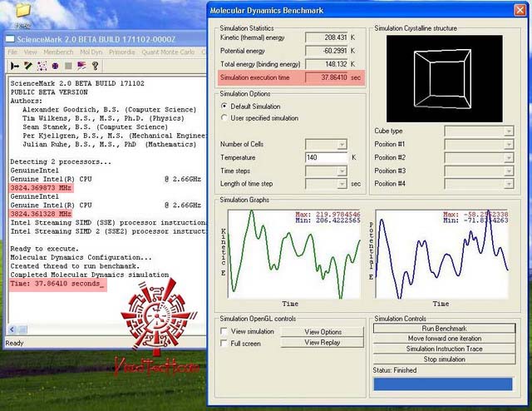The height and width of the screenshot is (411, 532).
Task: Click the Kinetic energy time graph
Action: (293, 255)
